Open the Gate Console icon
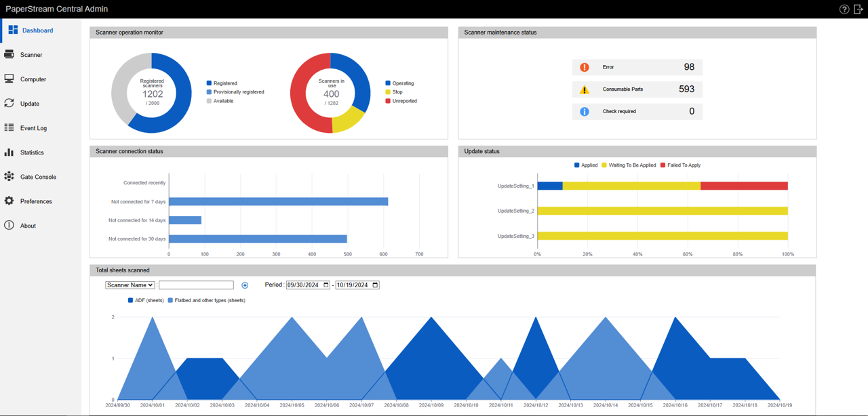This screenshot has height=416, width=868. [9, 176]
